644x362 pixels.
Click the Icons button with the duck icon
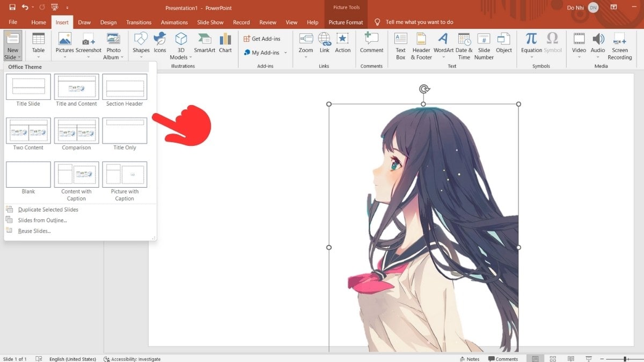point(160,43)
